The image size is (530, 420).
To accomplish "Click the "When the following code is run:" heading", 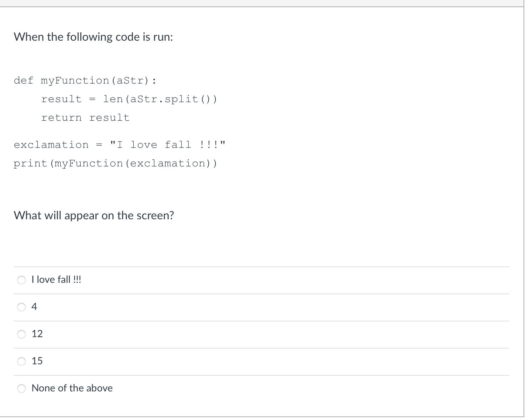I will [x=93, y=37].
